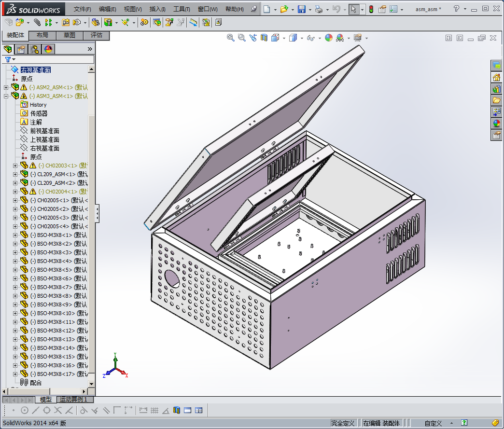504x429 pixels.
Task: Click the green help icon in status bar
Action: click(x=464, y=423)
